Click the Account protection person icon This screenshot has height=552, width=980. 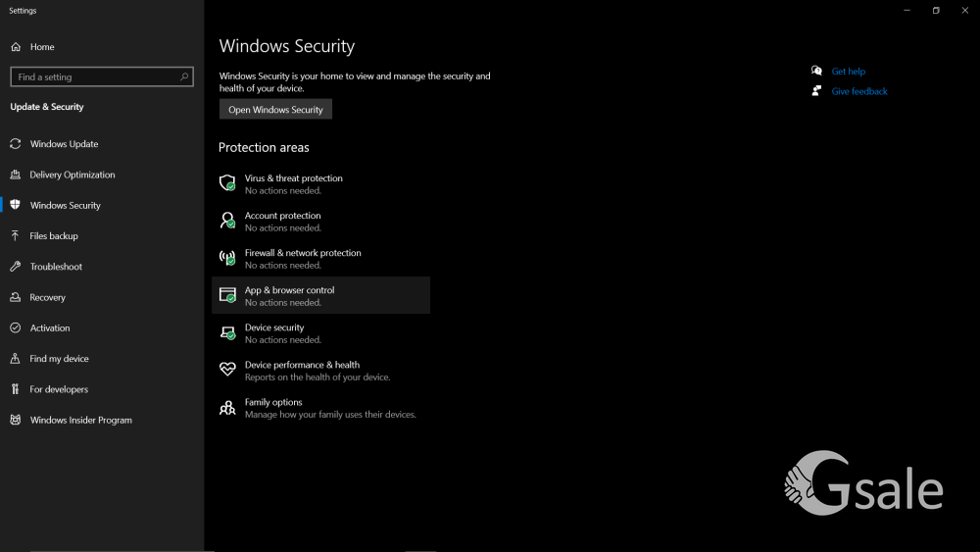(227, 220)
